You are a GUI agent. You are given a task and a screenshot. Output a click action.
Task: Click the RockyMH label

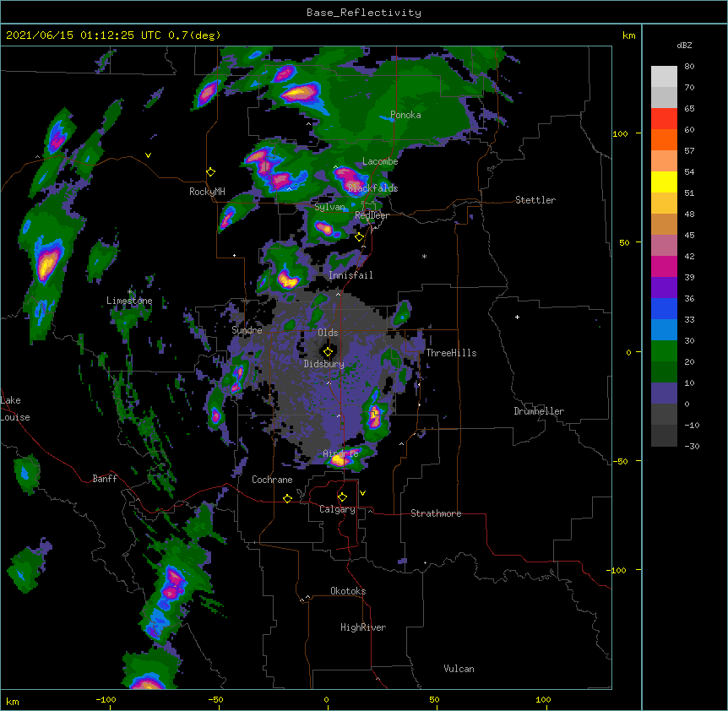(207, 192)
